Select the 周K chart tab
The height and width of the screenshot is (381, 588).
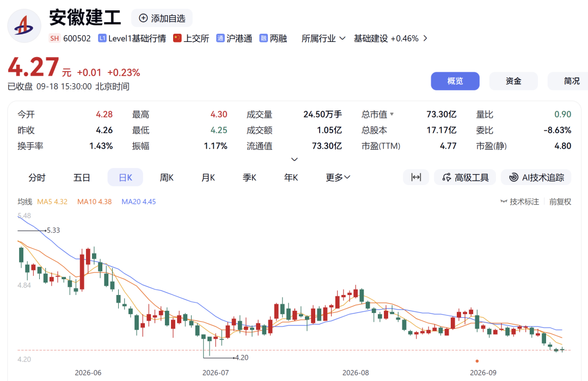(167, 177)
